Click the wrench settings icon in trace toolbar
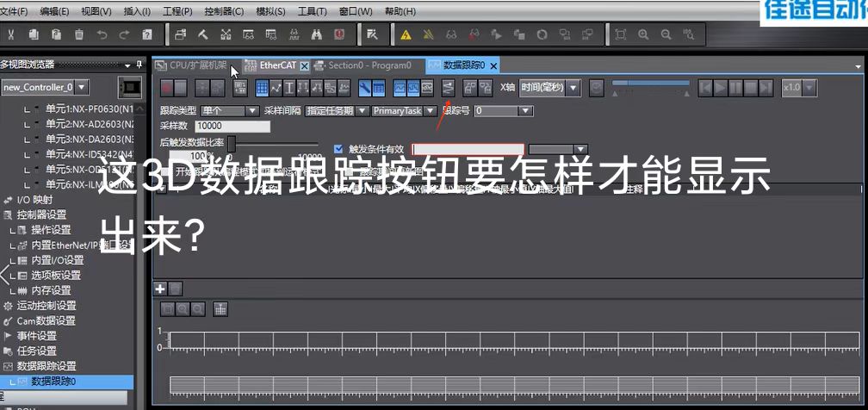The image size is (868, 410). click(366, 87)
